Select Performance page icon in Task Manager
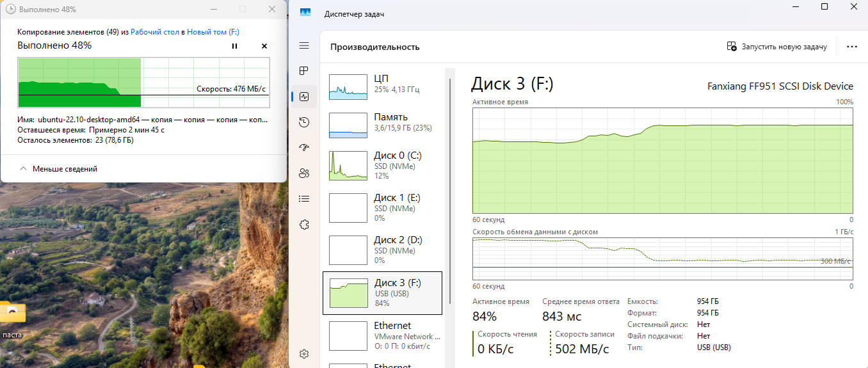Screen dimensions: 868x368 (304, 97)
